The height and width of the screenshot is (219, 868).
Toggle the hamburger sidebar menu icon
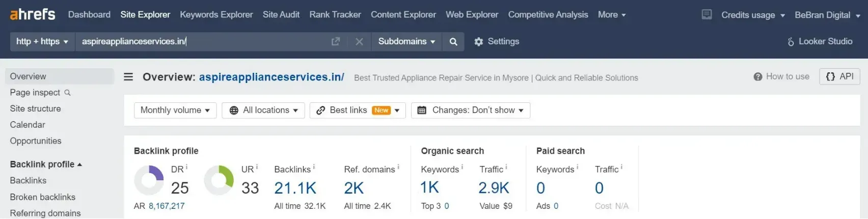(128, 77)
